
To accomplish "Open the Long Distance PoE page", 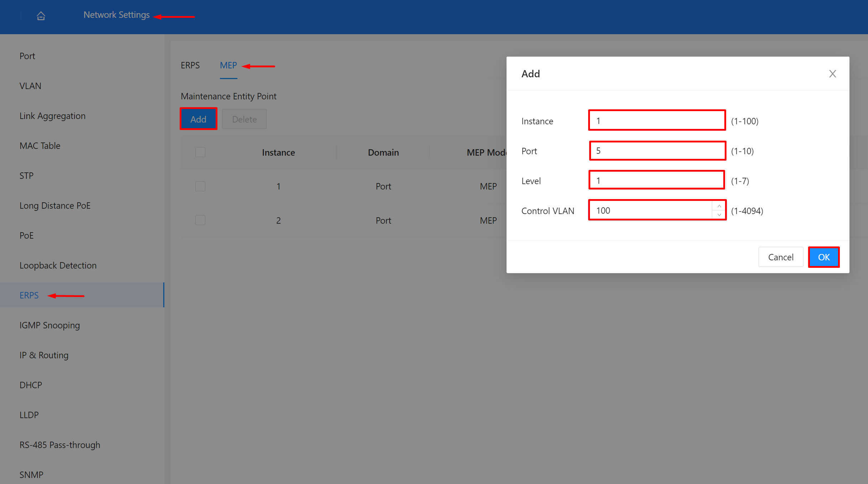I will point(55,205).
